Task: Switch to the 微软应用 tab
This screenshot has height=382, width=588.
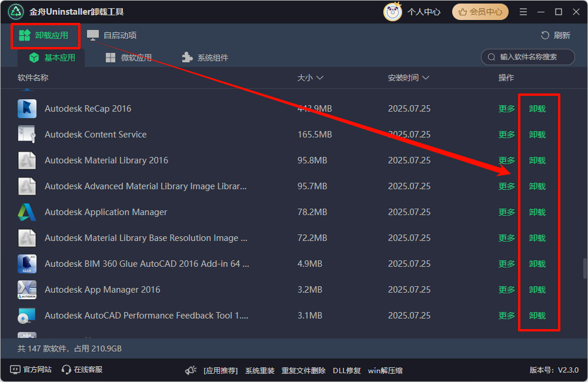Action: (x=129, y=58)
